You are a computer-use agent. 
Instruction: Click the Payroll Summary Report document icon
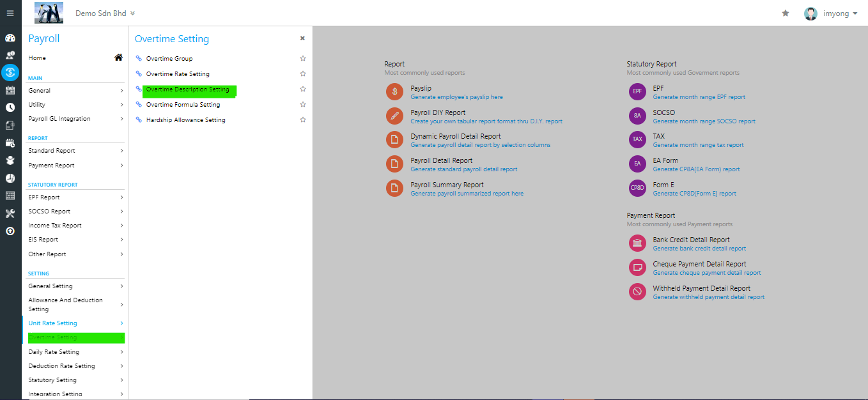pos(395,188)
